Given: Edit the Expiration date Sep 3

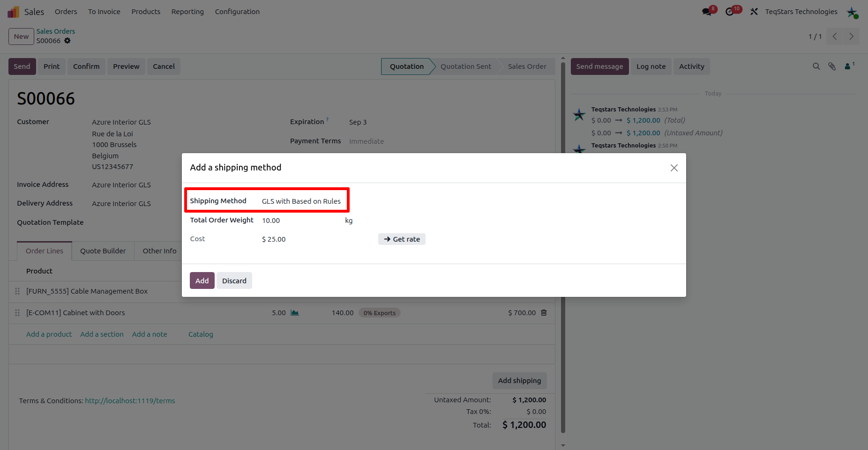Looking at the screenshot, I should (x=358, y=122).
